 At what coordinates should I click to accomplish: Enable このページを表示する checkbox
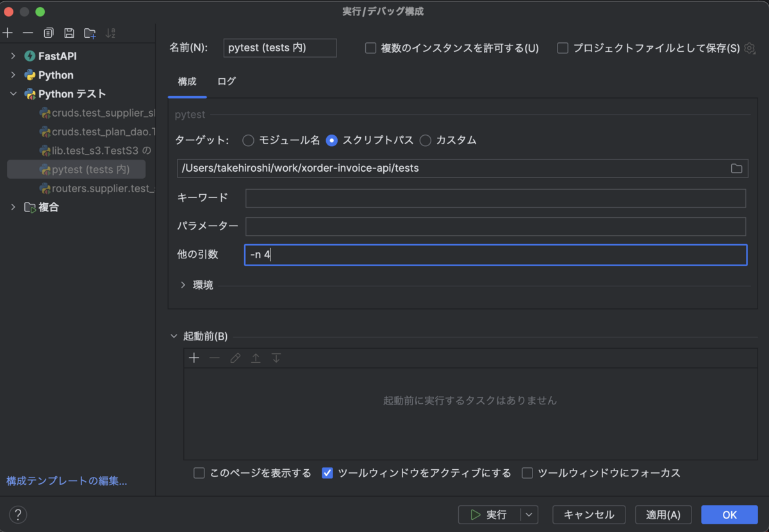tap(199, 473)
